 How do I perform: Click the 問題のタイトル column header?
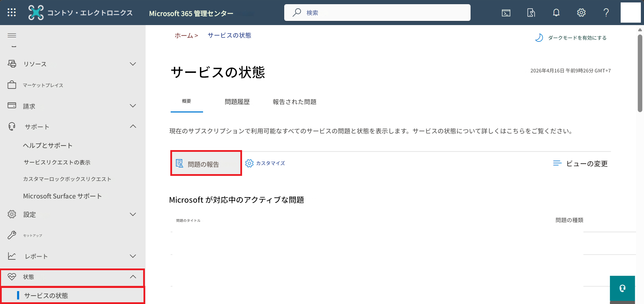pyautogui.click(x=188, y=220)
